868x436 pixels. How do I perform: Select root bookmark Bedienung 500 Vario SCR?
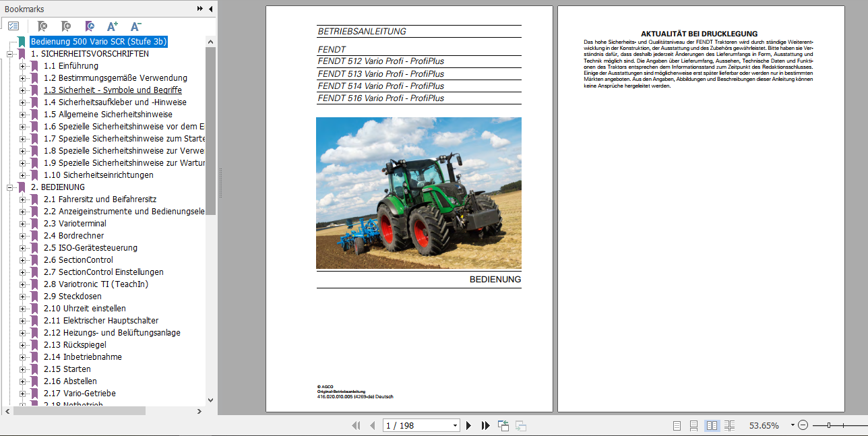(98, 42)
